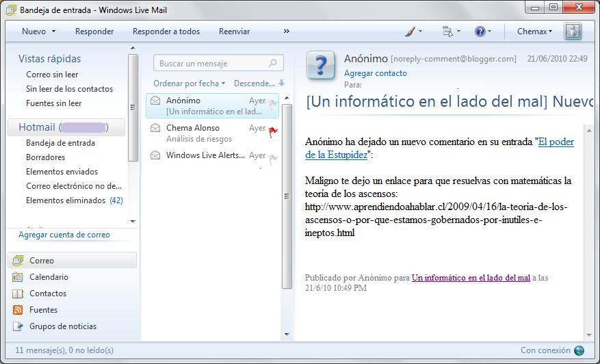
Task: Open Un informático en el lado del mal link
Action: coord(471,278)
